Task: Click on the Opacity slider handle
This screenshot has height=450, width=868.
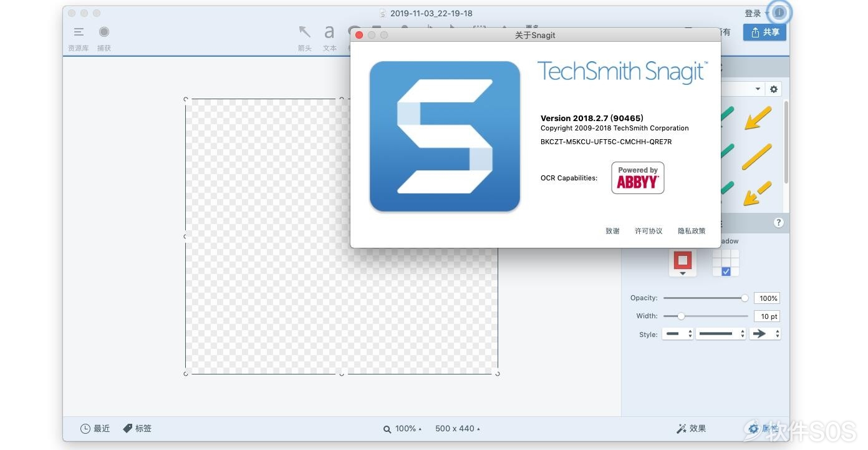Action: pos(745,298)
